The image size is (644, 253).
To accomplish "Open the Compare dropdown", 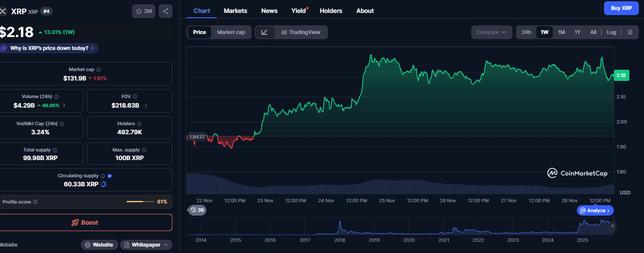I will click(x=491, y=32).
